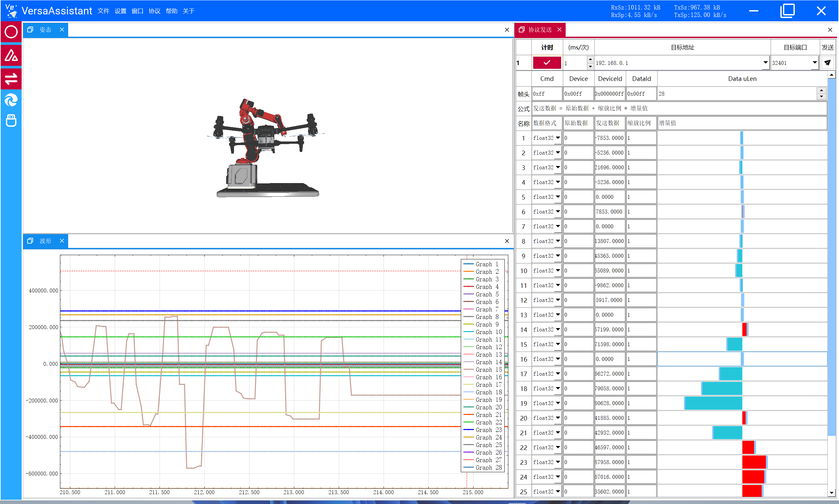Switch to the 协议发送 tab
Viewport: 839px width, 504px height.
click(540, 29)
